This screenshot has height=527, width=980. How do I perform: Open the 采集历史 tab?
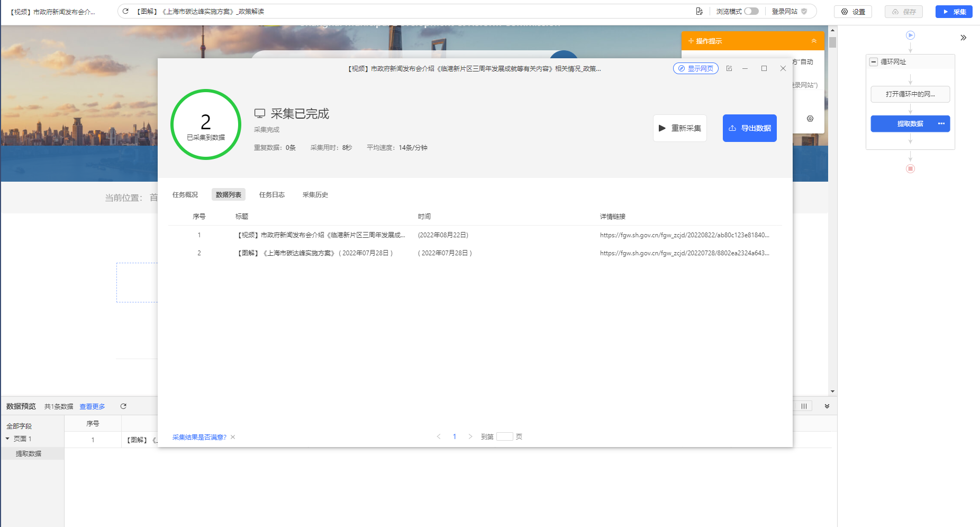pos(315,194)
